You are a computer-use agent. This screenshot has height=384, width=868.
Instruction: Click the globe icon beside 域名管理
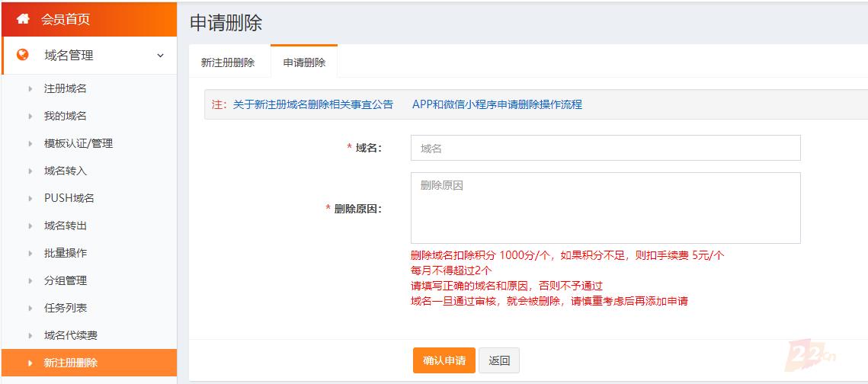(x=23, y=55)
